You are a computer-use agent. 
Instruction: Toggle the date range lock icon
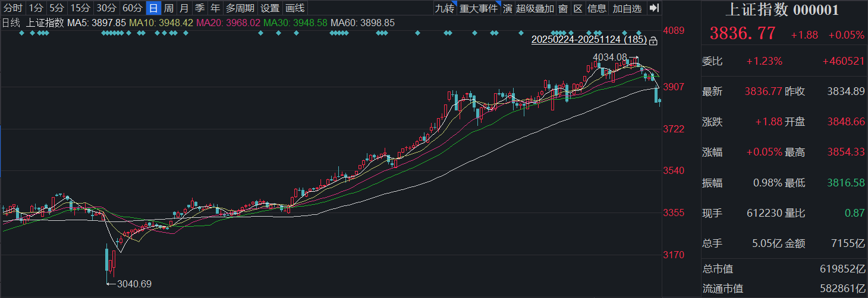653,41
